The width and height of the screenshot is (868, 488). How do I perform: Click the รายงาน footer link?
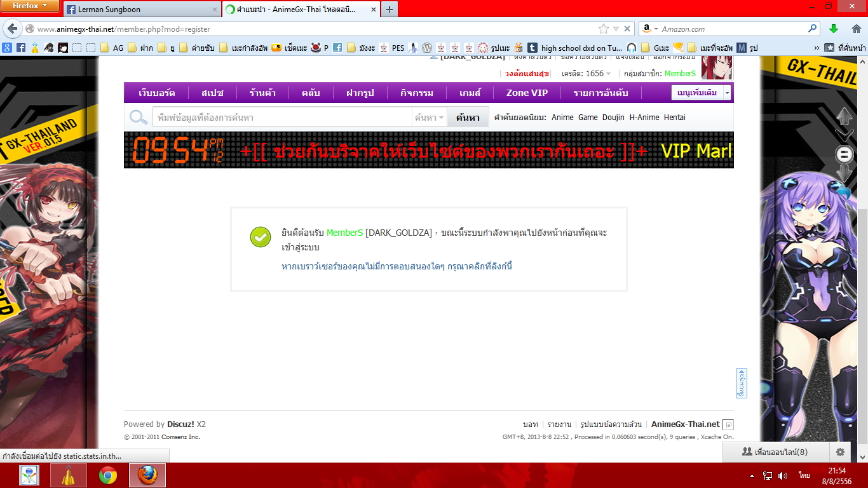559,424
